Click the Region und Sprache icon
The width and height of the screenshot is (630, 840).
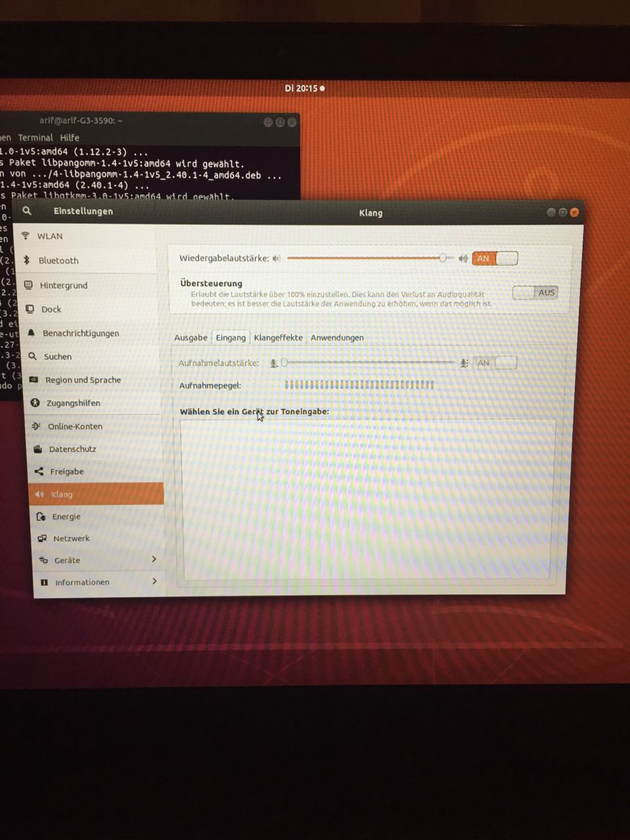[33, 379]
